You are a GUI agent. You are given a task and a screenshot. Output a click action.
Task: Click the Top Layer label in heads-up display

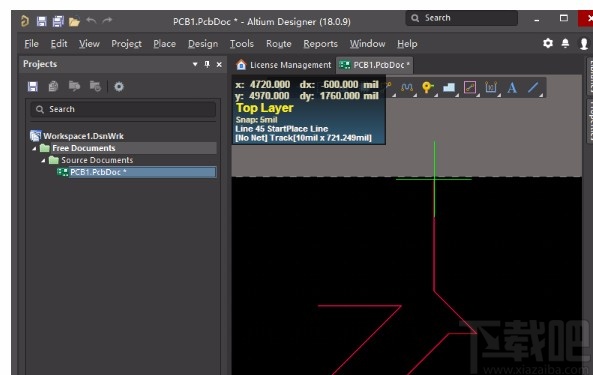264,108
